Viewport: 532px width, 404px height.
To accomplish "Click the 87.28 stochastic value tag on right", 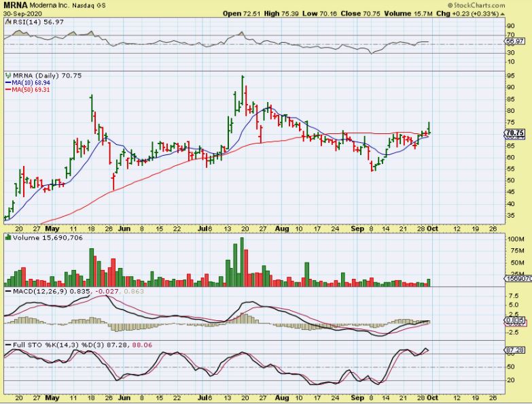I will point(515,350).
